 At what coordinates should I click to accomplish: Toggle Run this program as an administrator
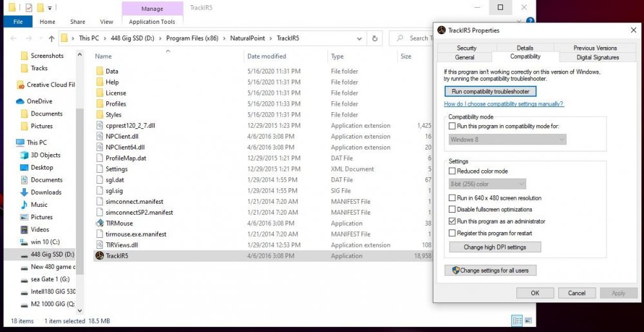coord(452,221)
